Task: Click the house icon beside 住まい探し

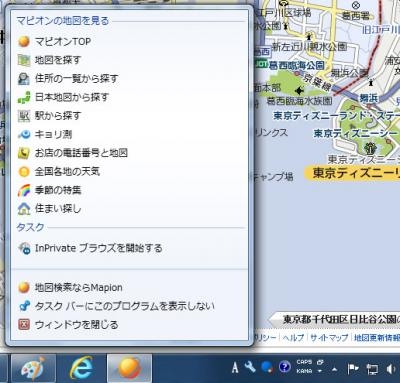Action: point(24,209)
